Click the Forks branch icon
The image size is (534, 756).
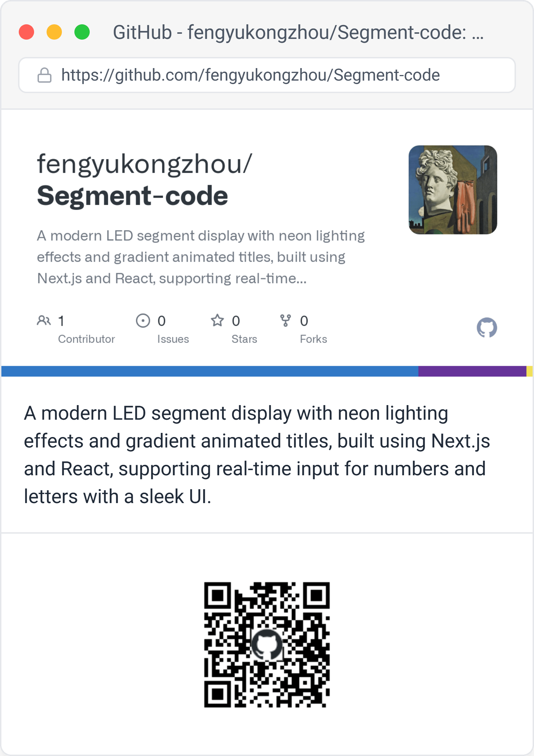pyautogui.click(x=285, y=320)
